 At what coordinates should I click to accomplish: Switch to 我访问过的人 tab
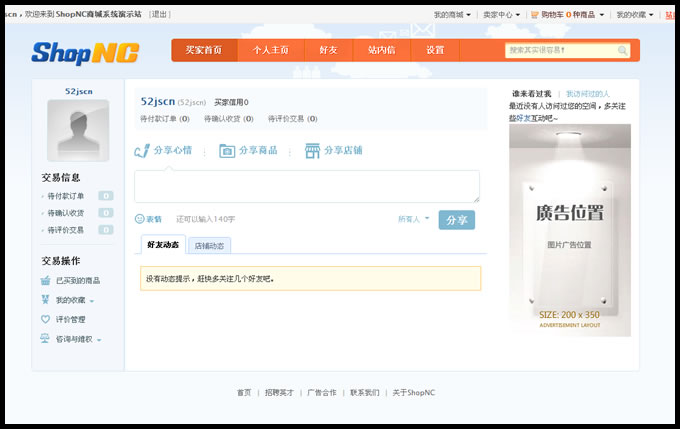pyautogui.click(x=588, y=94)
